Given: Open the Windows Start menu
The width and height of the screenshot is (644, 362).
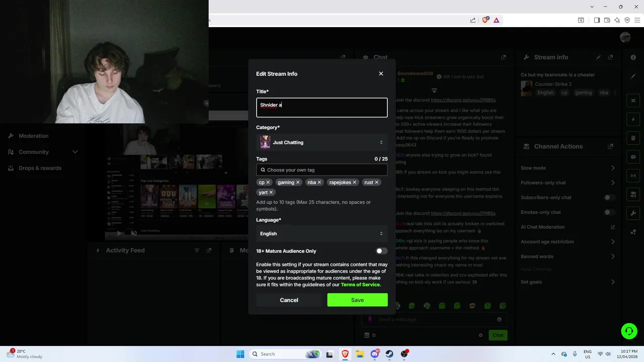Looking at the screenshot, I should [x=240, y=354].
